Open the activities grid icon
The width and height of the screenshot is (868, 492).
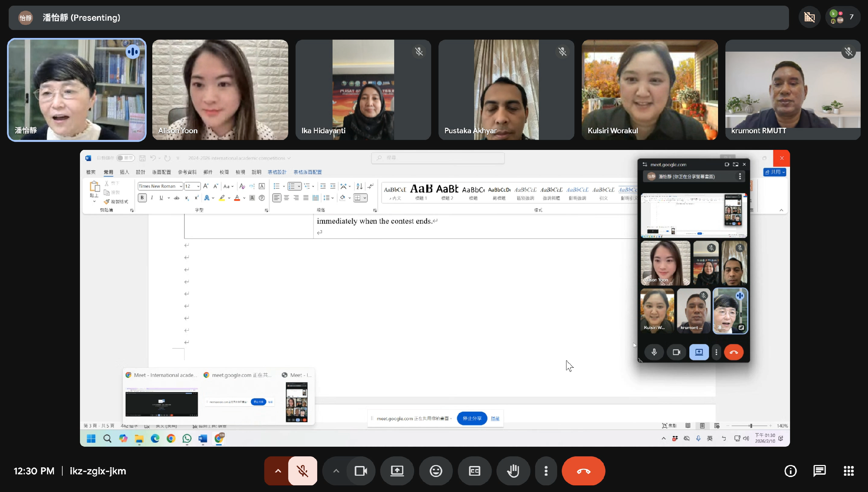coord(848,471)
